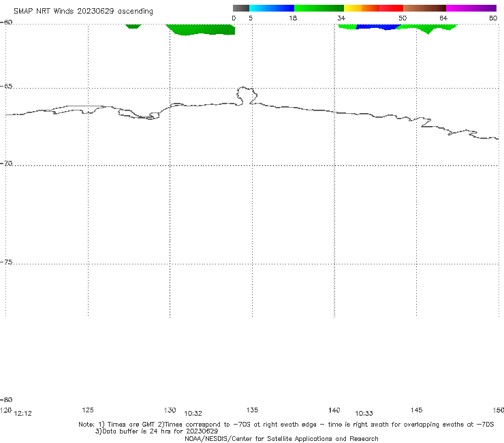
Task: Click the gray 0-5 segment of the color bar
Action: (241, 8)
